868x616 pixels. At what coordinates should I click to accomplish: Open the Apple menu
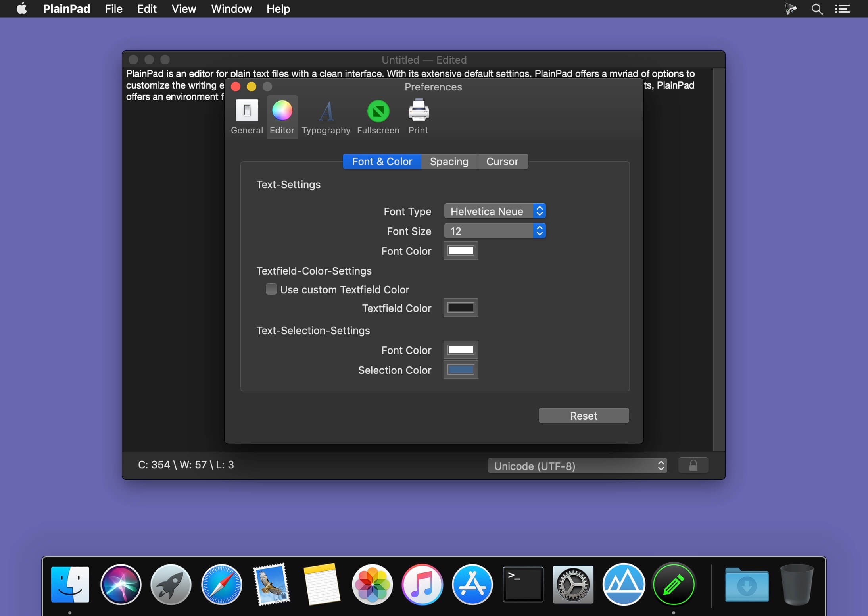click(x=22, y=8)
